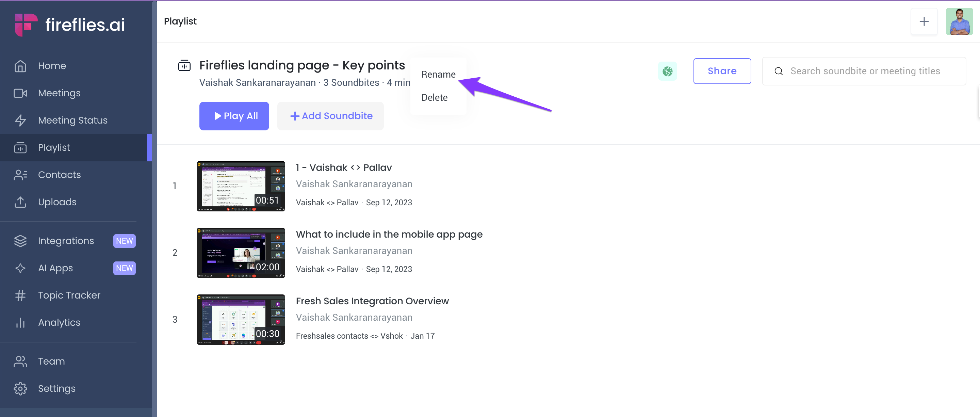This screenshot has width=980, height=417.
Task: Click the Team users icon
Action: click(x=20, y=362)
